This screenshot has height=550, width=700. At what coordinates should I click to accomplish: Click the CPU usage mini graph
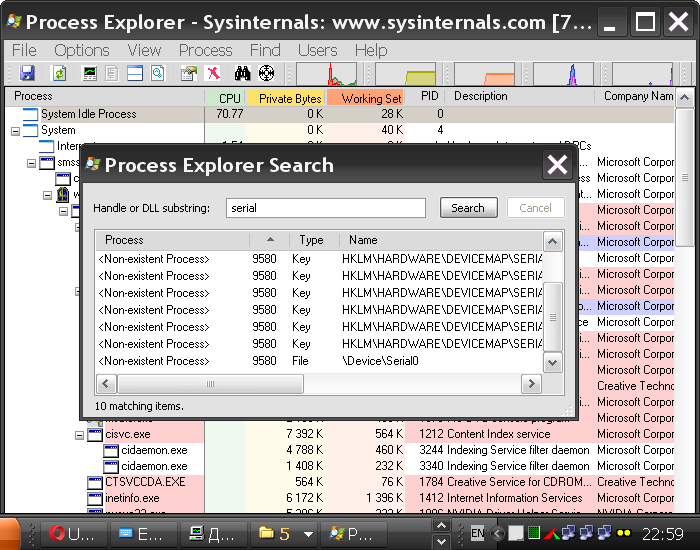click(x=326, y=74)
